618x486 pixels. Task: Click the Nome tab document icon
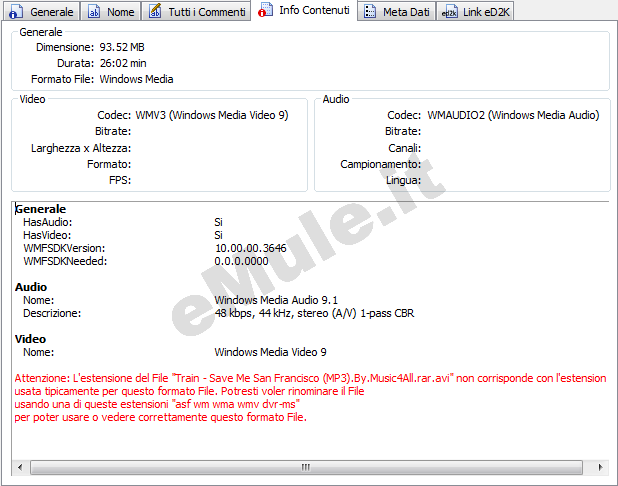[x=94, y=11]
